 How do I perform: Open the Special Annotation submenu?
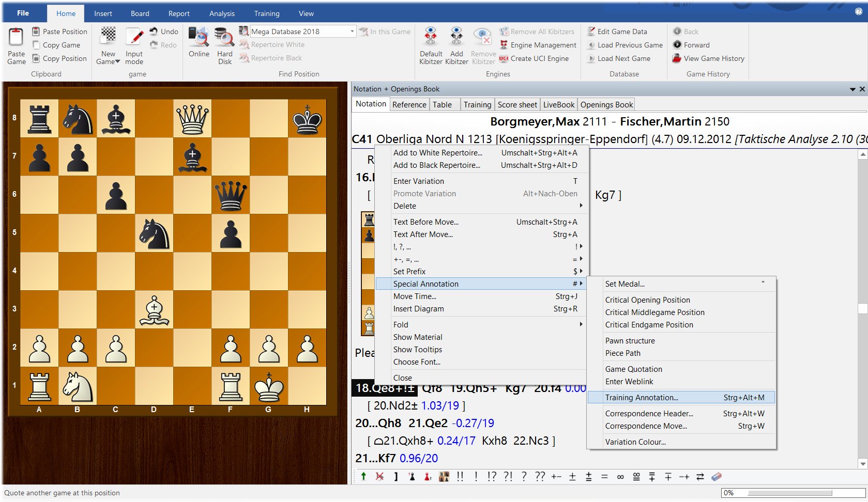tap(425, 284)
